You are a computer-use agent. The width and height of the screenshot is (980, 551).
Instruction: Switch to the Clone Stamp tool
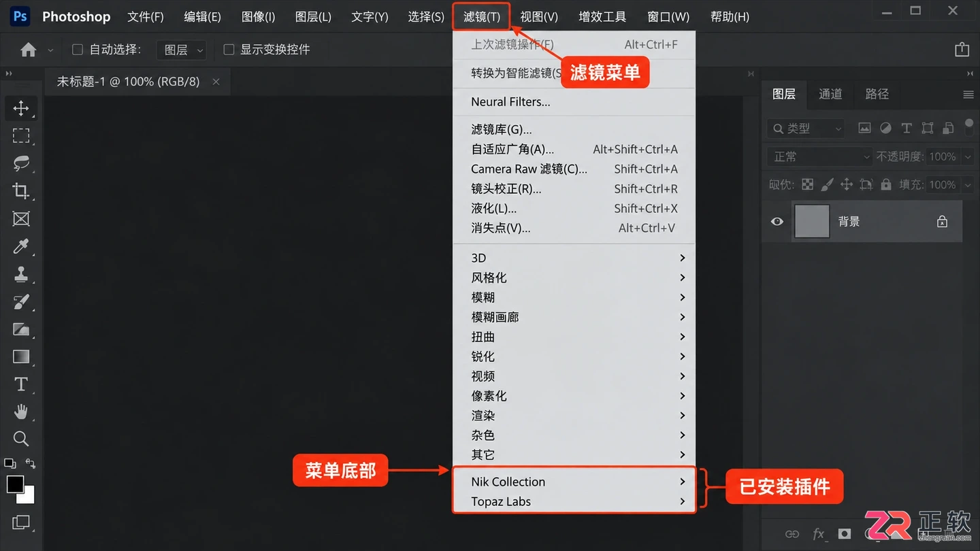click(21, 274)
